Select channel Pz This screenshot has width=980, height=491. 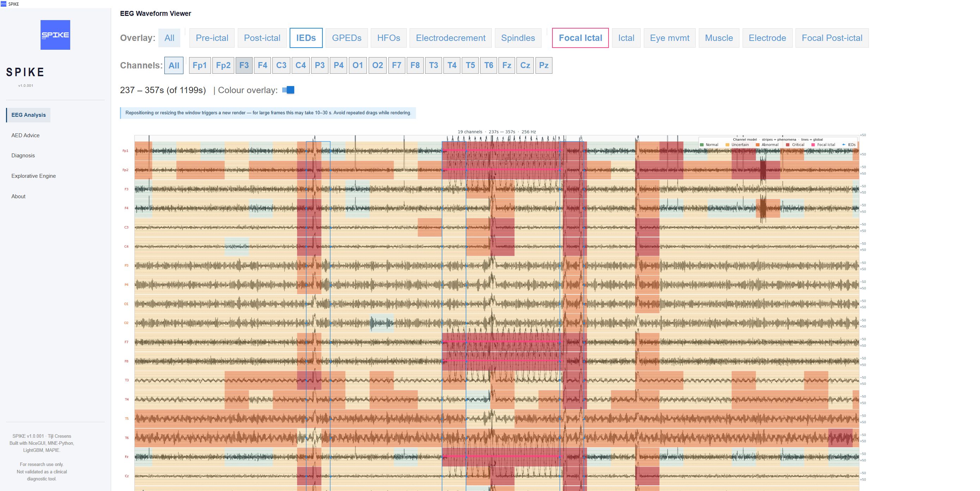(544, 65)
